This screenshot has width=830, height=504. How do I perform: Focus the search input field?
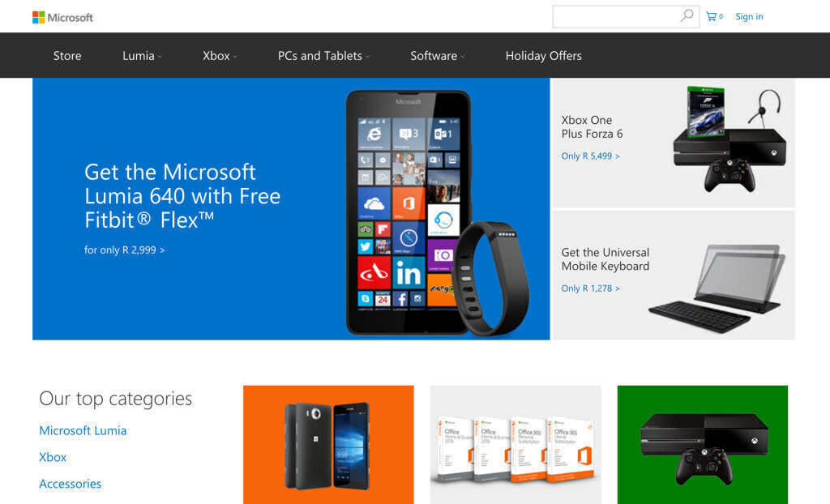click(616, 16)
